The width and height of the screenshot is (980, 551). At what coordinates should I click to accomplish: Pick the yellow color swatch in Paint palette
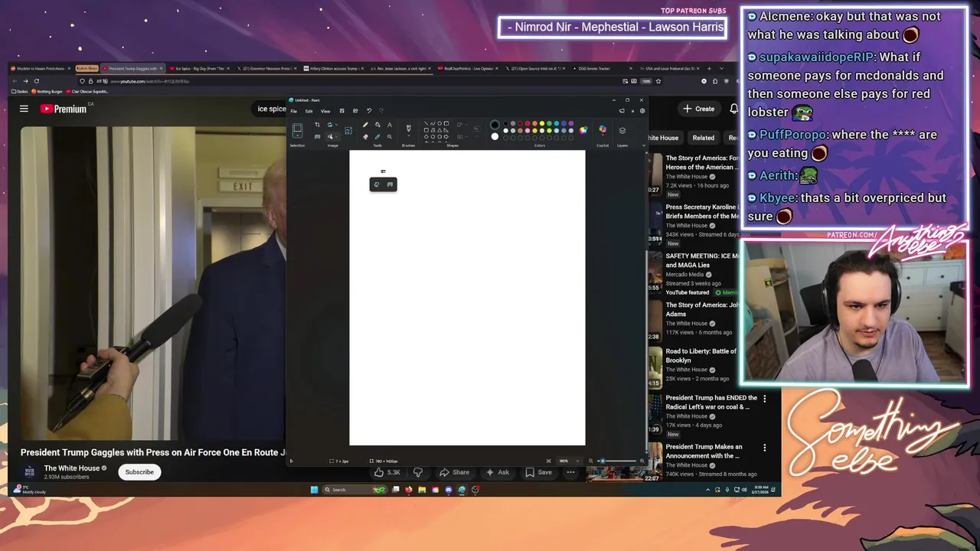[542, 123]
